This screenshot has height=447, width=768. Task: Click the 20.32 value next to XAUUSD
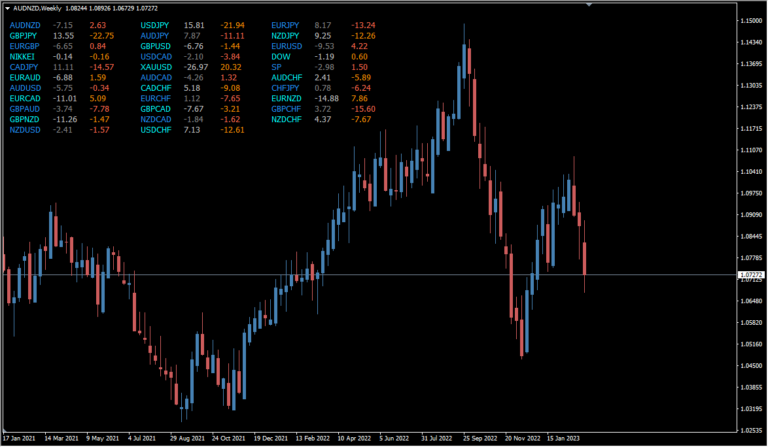231,67
